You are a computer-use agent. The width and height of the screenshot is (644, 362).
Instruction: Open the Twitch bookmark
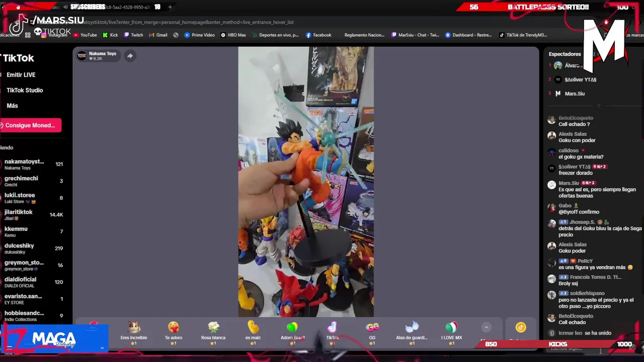click(x=133, y=35)
